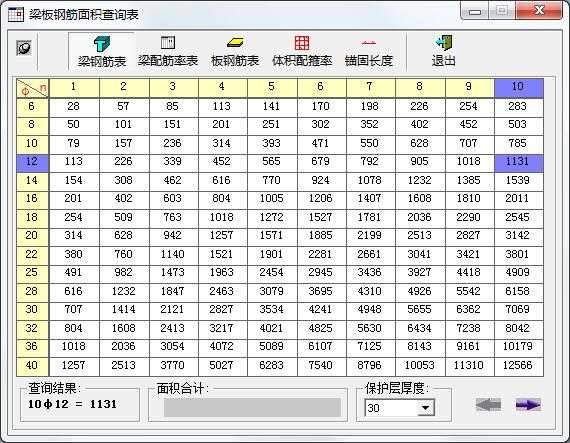Click cell with value 393
Viewport: 570px width, 443px height.
272,144
